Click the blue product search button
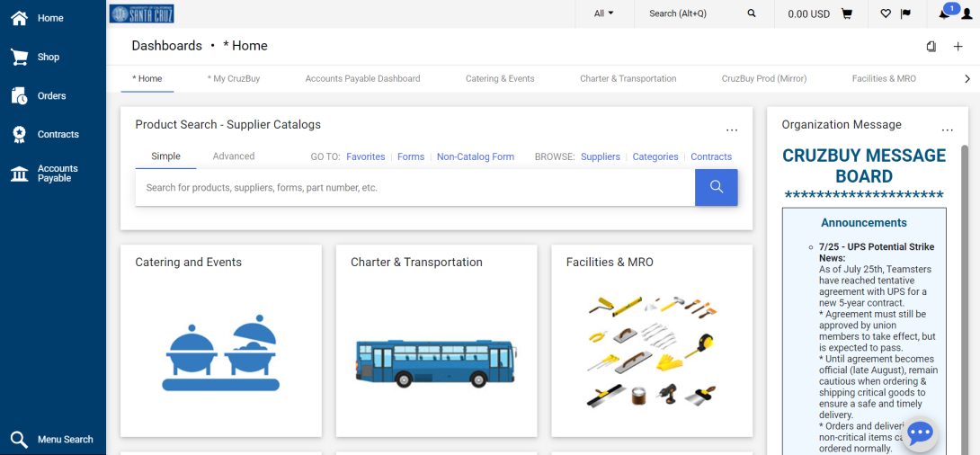Viewport: 980px width, 455px height. (x=717, y=187)
